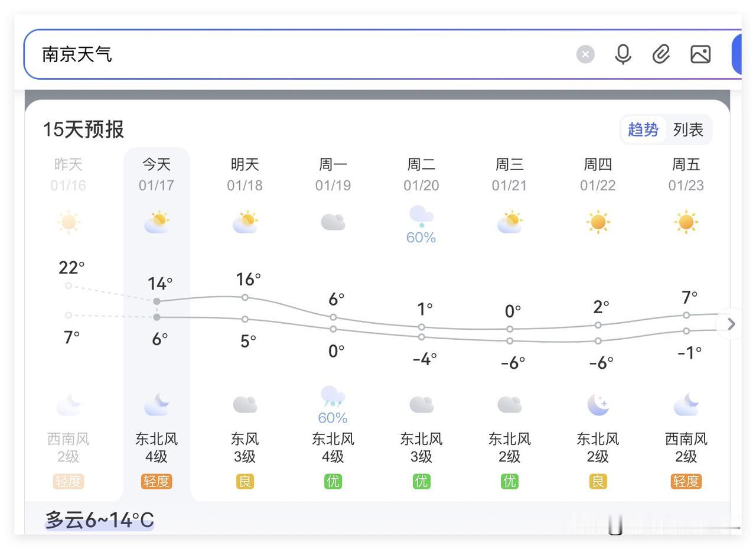756x549 pixels.
Task: Click the clear (x) icon in search box
Action: pyautogui.click(x=585, y=54)
